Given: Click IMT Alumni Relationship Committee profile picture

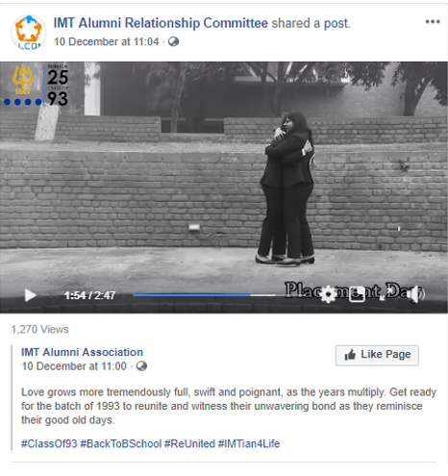Looking at the screenshot, I should click(28, 33).
